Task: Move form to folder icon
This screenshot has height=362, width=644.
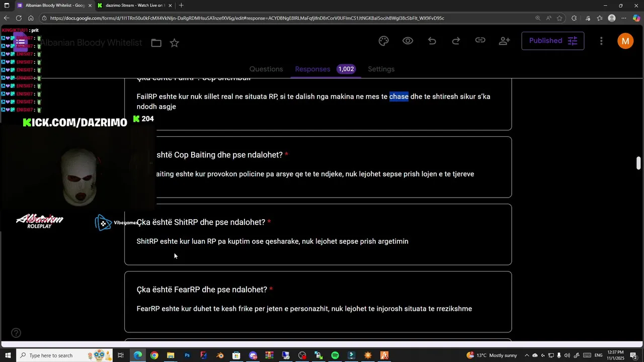Action: pyautogui.click(x=156, y=43)
